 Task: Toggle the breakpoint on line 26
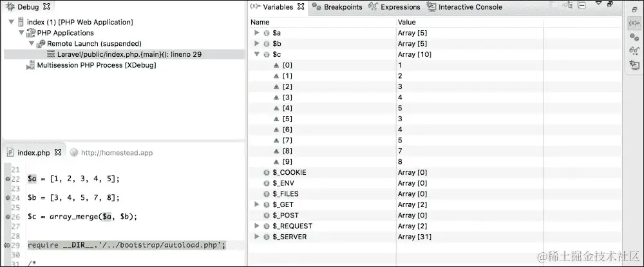click(7, 217)
